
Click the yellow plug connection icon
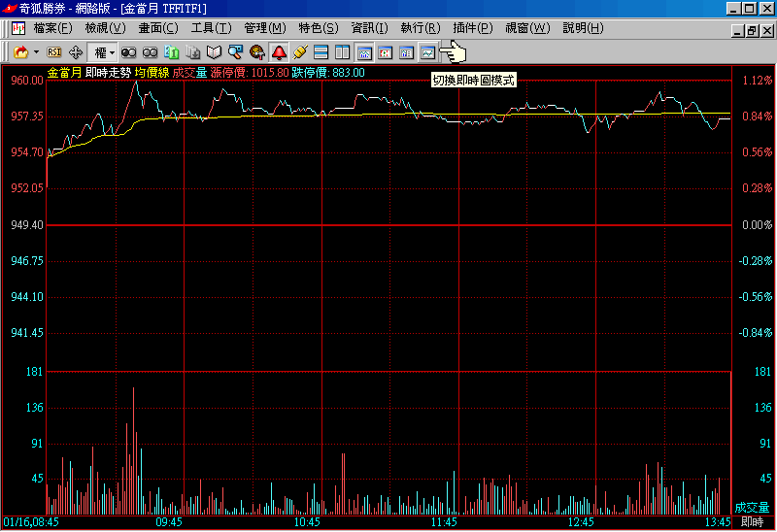[x=300, y=52]
